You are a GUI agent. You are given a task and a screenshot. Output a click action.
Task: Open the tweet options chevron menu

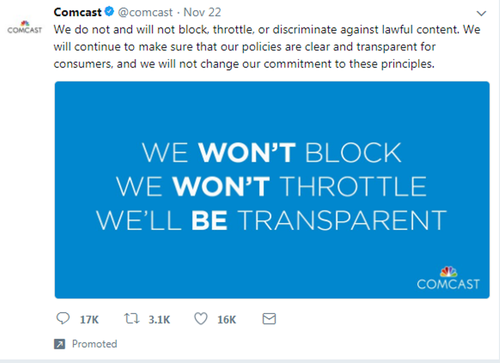tap(481, 14)
